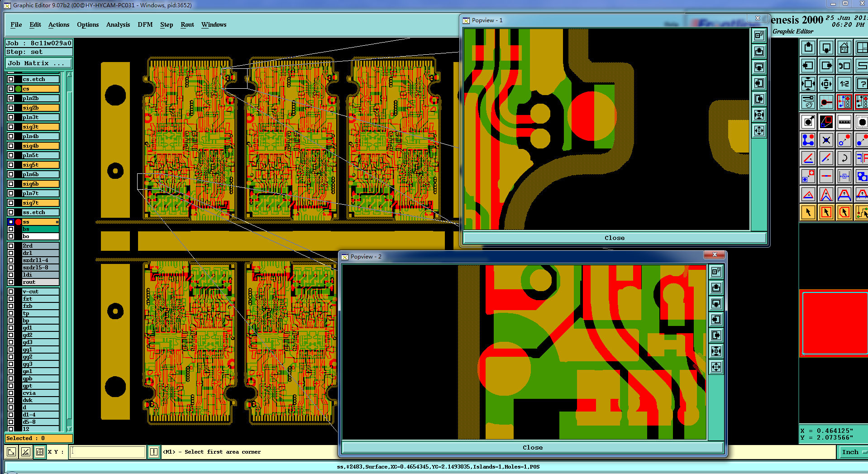Toggle checkbox for rout layer
Image resolution: width=868 pixels, height=474 pixels.
tap(11, 282)
